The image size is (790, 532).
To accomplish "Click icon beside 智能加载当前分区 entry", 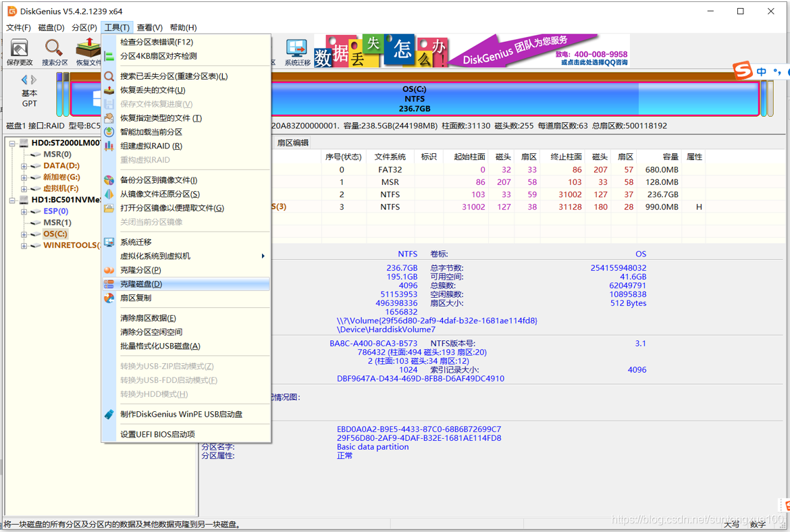I will pos(109,132).
